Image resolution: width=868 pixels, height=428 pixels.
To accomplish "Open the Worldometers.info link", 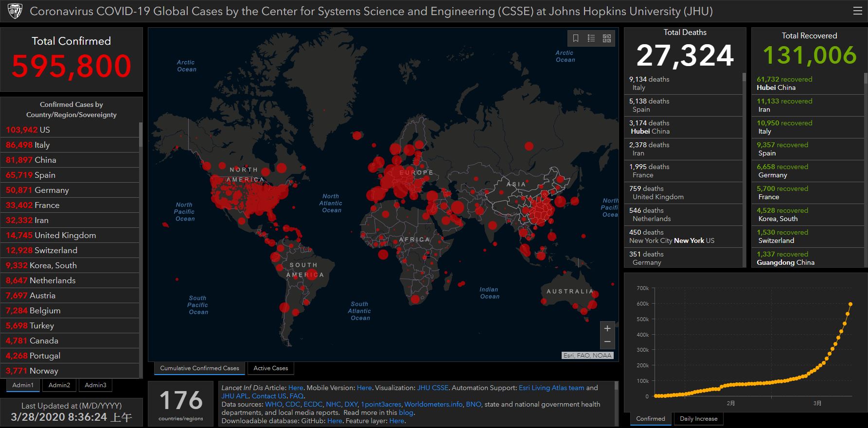I will pos(433,404).
